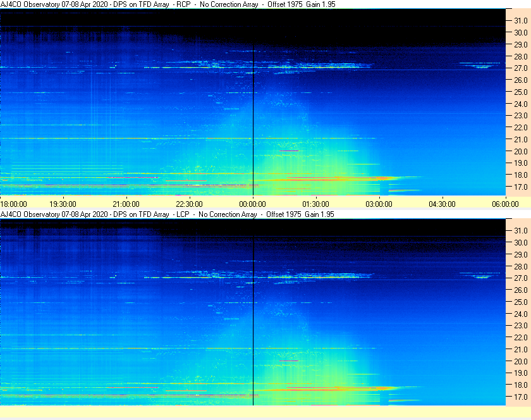Click the 17.0 frequency label in RCP plot
The image size is (531, 420).
click(521, 187)
